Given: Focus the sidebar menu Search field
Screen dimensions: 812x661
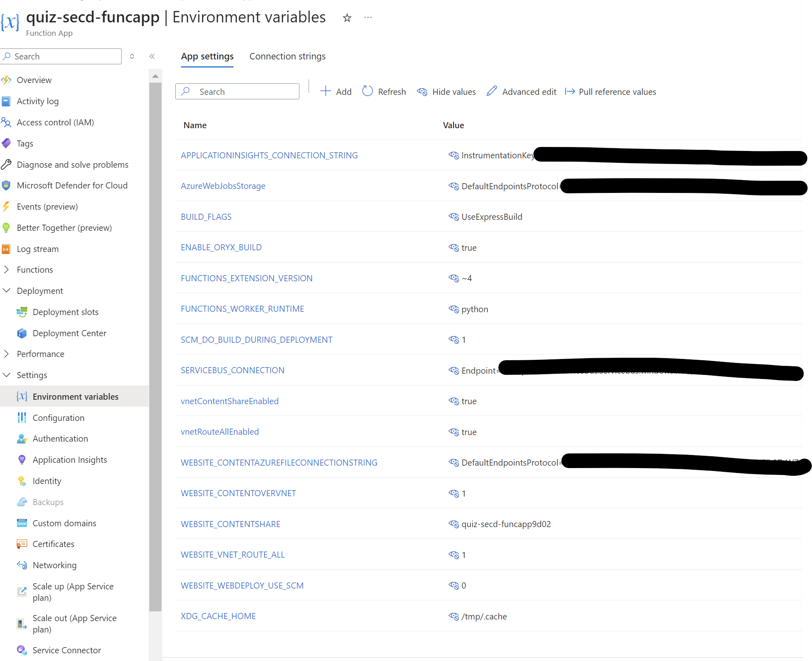Looking at the screenshot, I should (x=61, y=56).
